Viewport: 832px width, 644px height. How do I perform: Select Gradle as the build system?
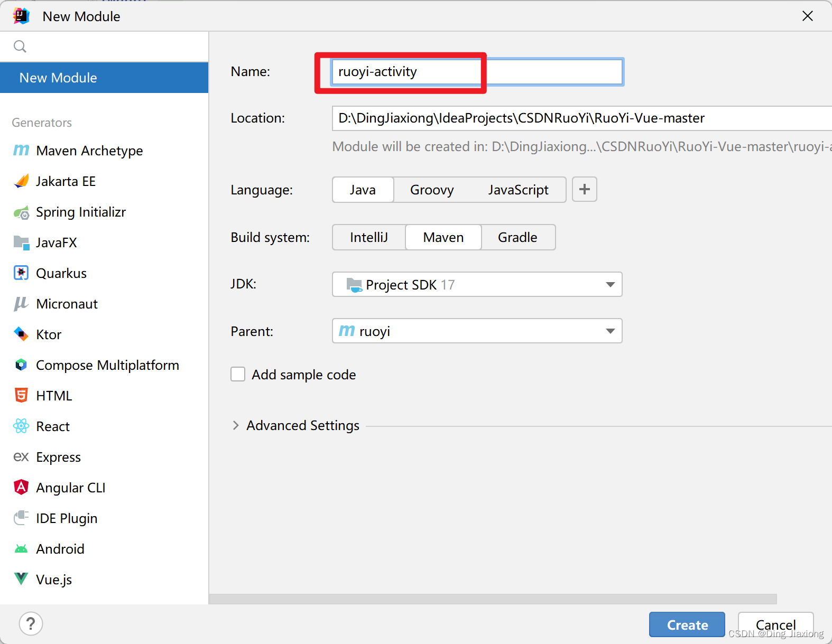517,237
